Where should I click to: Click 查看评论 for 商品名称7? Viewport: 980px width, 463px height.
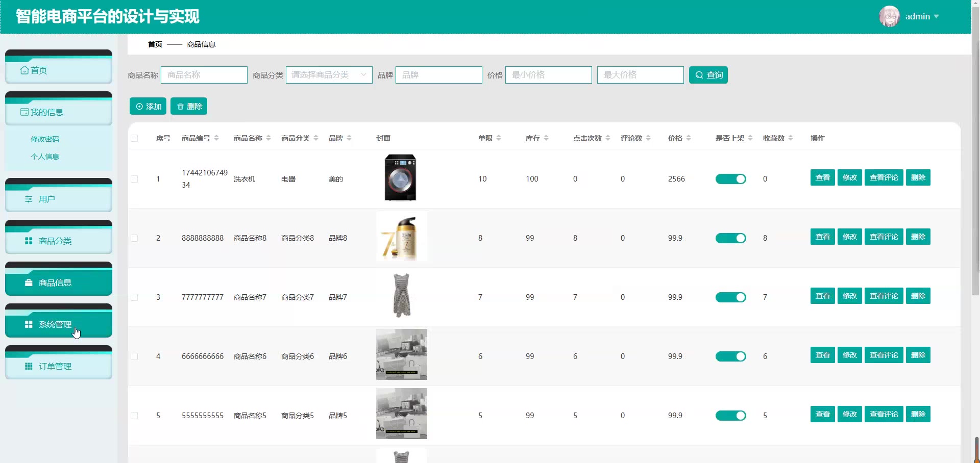pyautogui.click(x=884, y=296)
